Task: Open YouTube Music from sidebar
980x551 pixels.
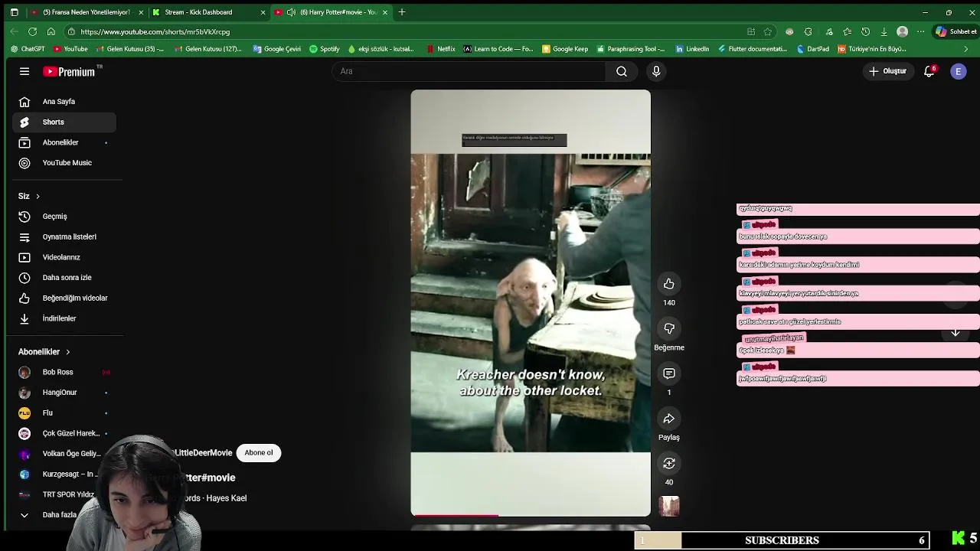Action: (64, 163)
